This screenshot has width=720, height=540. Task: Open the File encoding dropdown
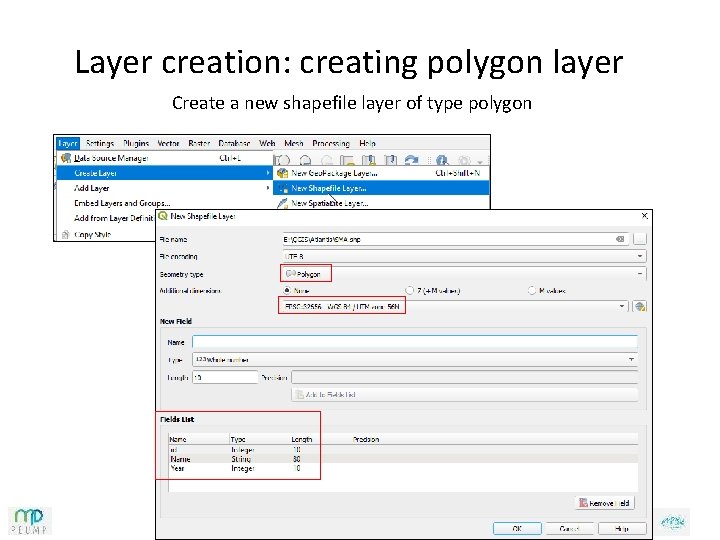point(464,256)
